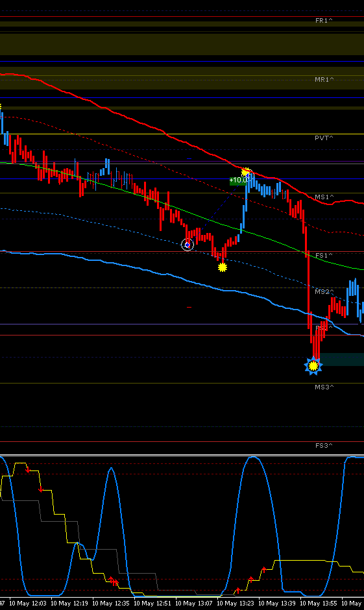Click the PVT^ pivot label

(x=324, y=138)
